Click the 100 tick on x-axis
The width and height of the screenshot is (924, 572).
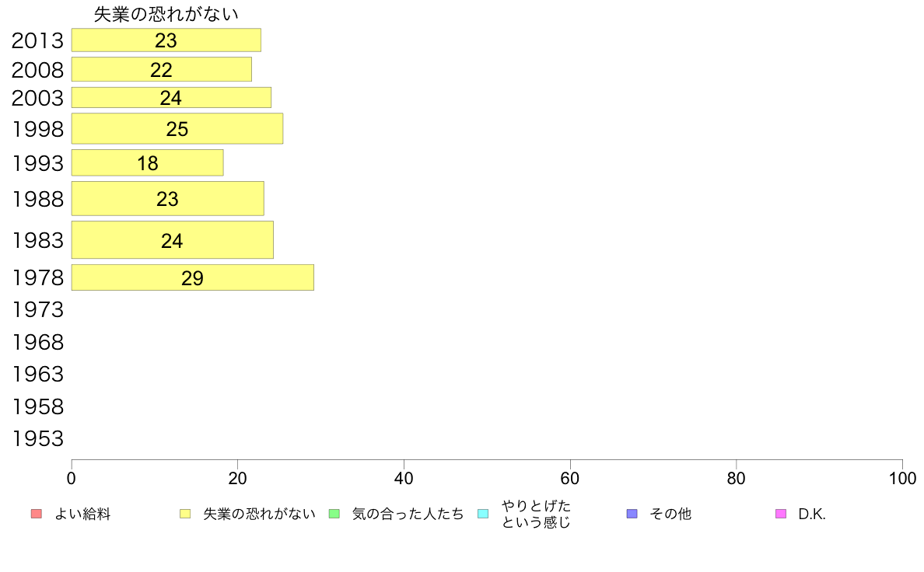click(x=902, y=478)
